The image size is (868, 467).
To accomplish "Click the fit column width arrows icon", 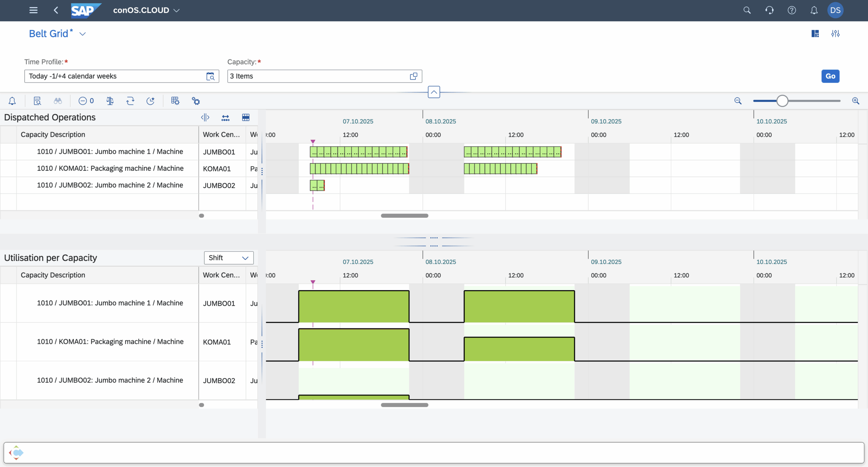I will click(x=225, y=117).
